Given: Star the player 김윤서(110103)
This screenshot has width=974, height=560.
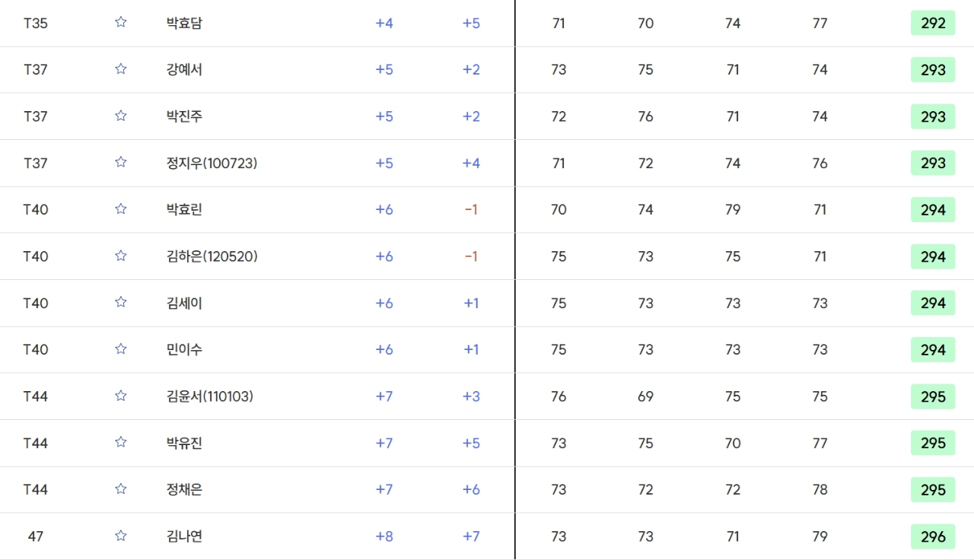Looking at the screenshot, I should (120, 396).
